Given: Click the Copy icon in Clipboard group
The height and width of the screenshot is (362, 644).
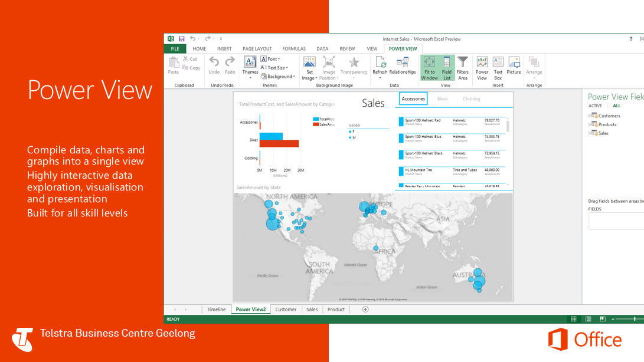Looking at the screenshot, I should (x=185, y=68).
